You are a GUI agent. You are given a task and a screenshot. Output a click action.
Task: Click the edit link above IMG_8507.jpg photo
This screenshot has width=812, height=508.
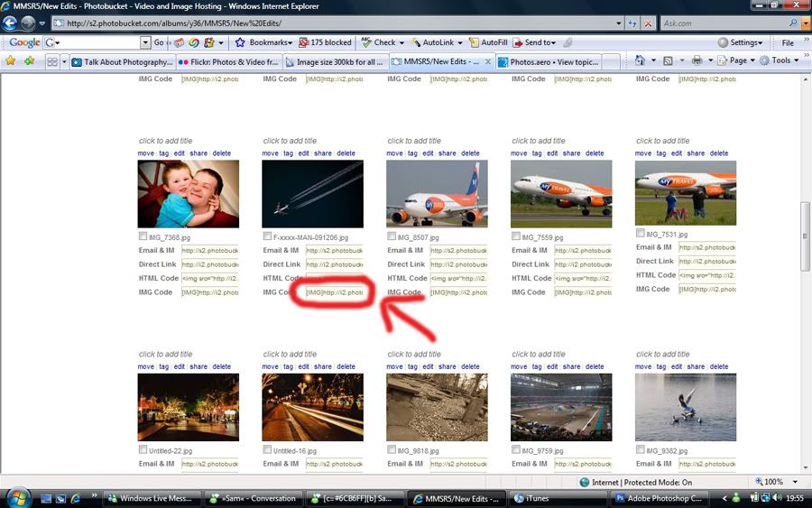(x=428, y=153)
